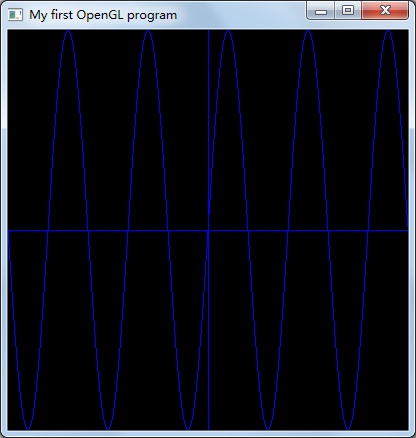Click the 'My first OpenGL program' title text
Image resolution: width=416 pixels, height=438 pixels.
click(x=103, y=15)
